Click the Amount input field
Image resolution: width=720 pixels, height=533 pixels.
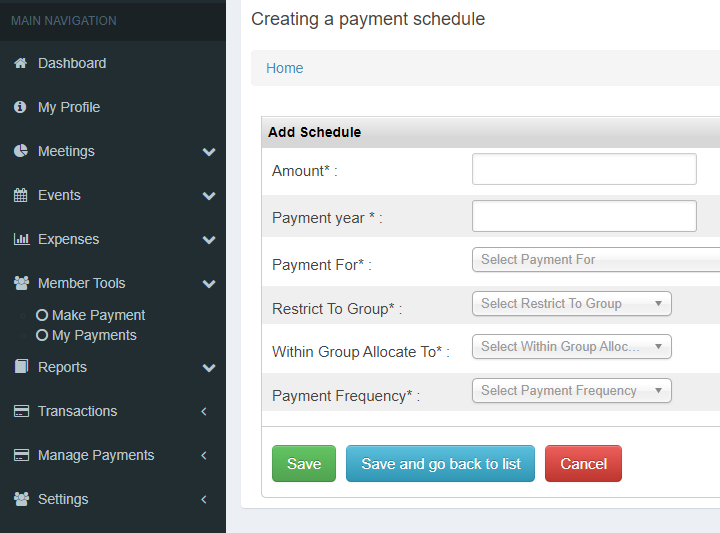pos(584,169)
